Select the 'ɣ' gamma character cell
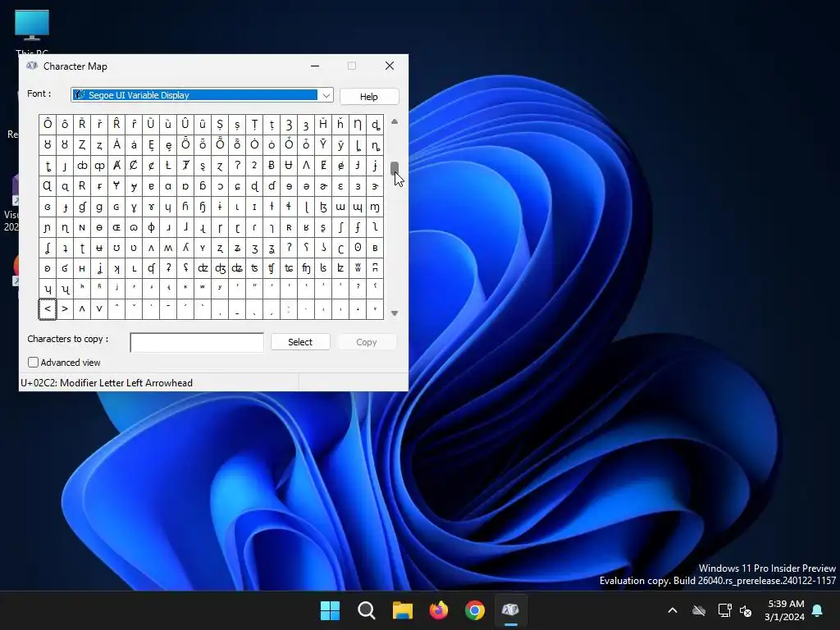The image size is (840, 630). pyautogui.click(x=134, y=207)
